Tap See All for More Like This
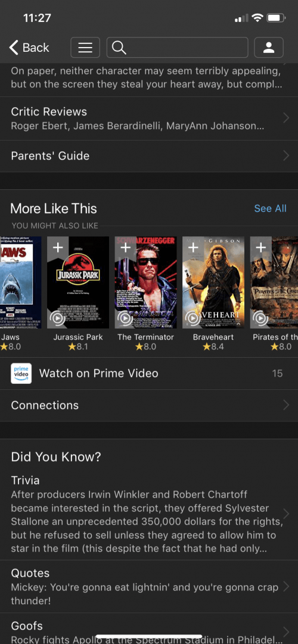The image size is (298, 644). click(x=270, y=209)
